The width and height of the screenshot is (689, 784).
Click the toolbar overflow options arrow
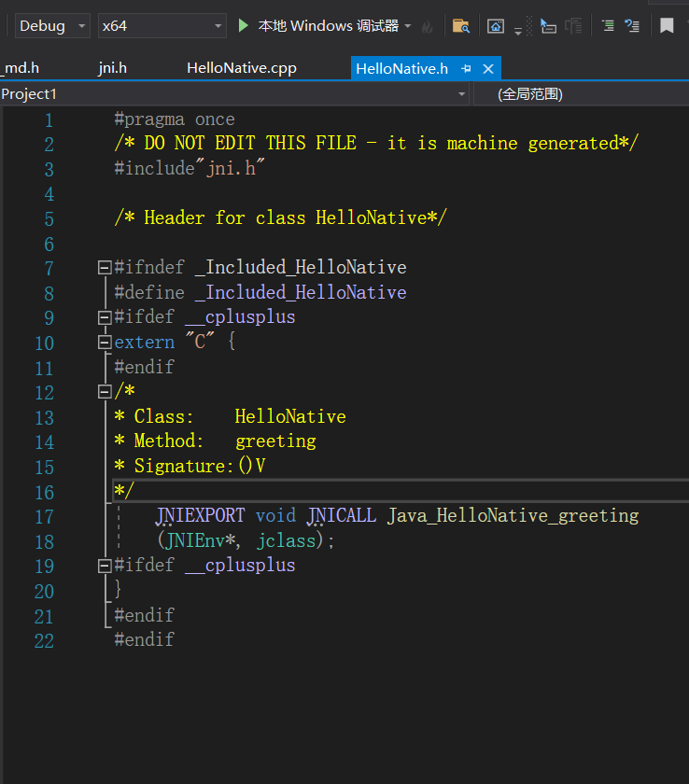[x=518, y=32]
